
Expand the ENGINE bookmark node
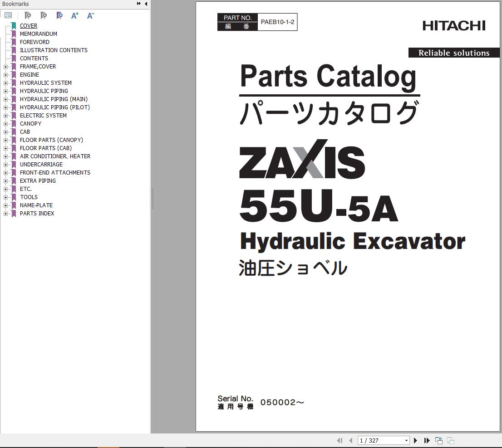point(5,75)
